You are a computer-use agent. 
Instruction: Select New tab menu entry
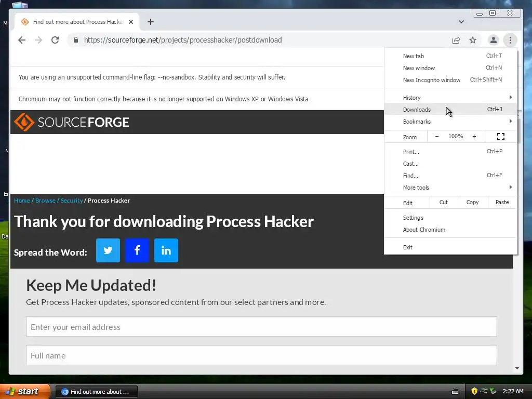click(x=450, y=56)
